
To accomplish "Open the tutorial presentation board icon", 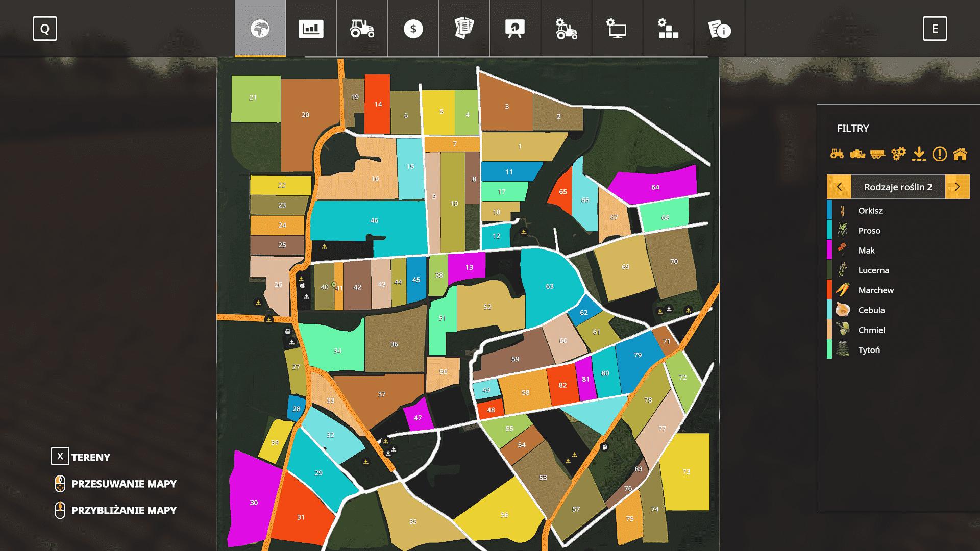I will [x=515, y=29].
